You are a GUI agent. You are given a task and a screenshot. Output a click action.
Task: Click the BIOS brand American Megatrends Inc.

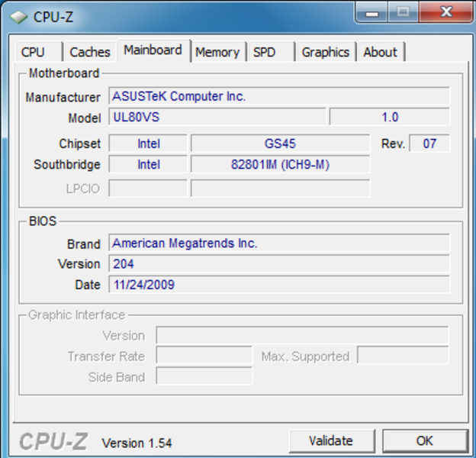coord(279,243)
